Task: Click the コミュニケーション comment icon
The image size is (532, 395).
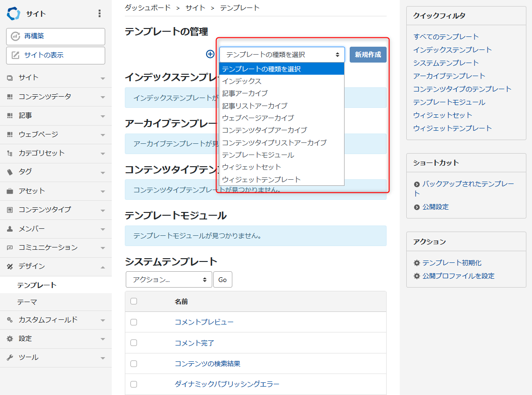Action: coord(10,247)
